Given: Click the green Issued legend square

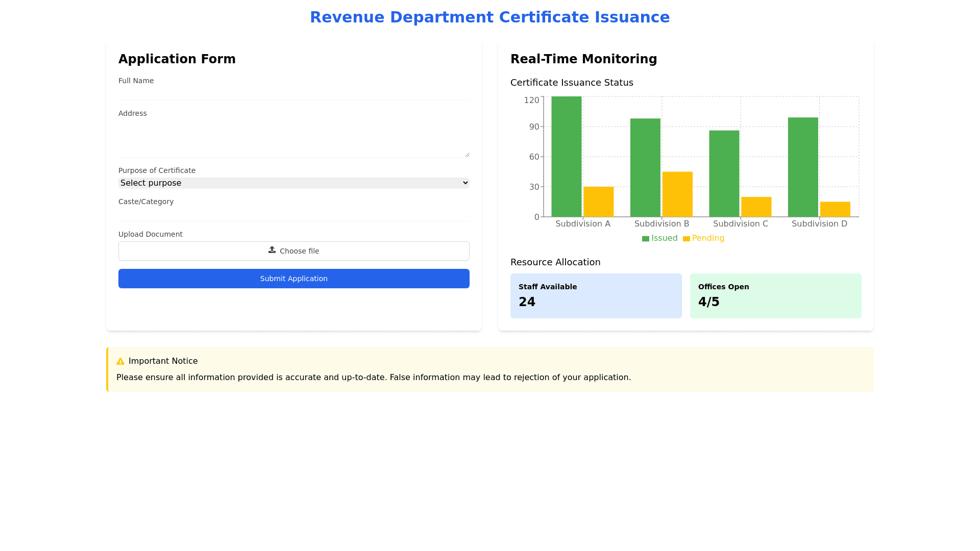Looking at the screenshot, I should pyautogui.click(x=646, y=239).
